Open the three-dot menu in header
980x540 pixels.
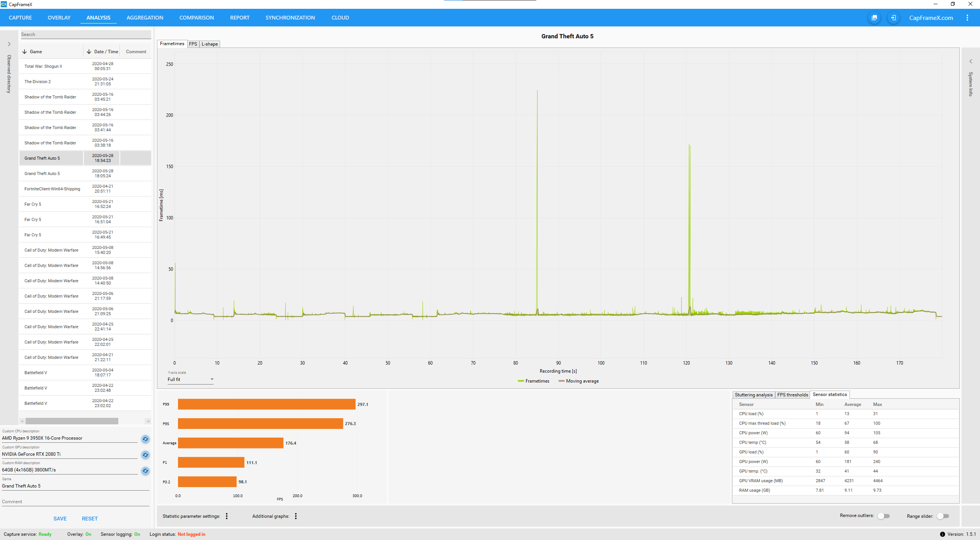tap(967, 18)
